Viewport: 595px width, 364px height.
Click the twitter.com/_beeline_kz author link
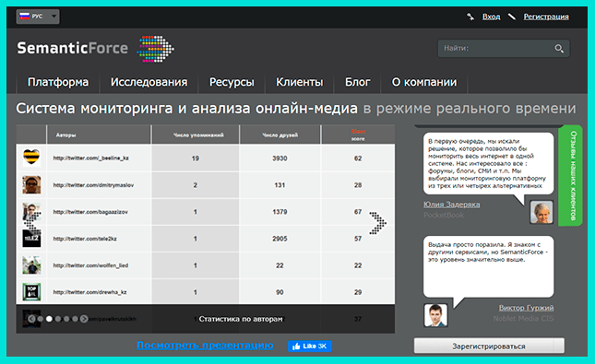(91, 159)
